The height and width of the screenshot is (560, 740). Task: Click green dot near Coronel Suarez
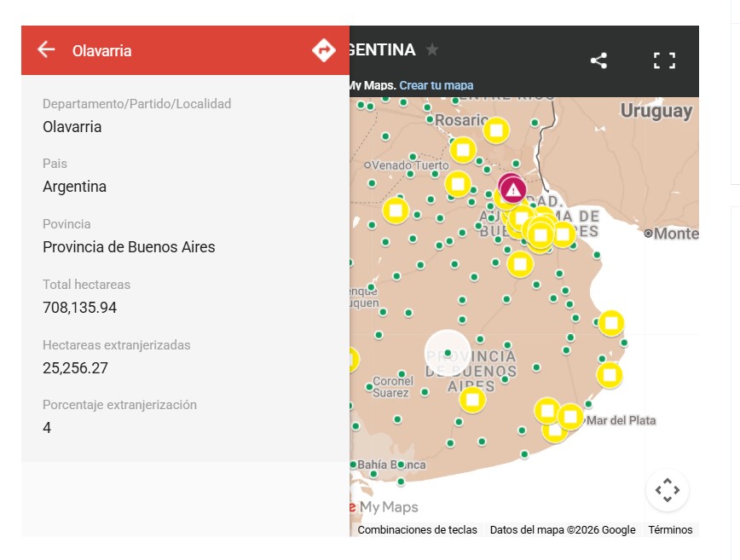pos(369,387)
